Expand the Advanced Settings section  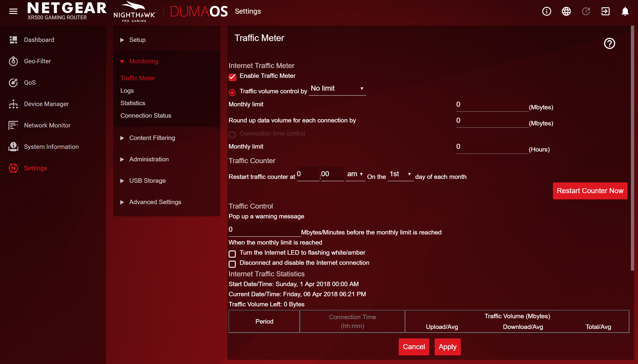click(155, 202)
